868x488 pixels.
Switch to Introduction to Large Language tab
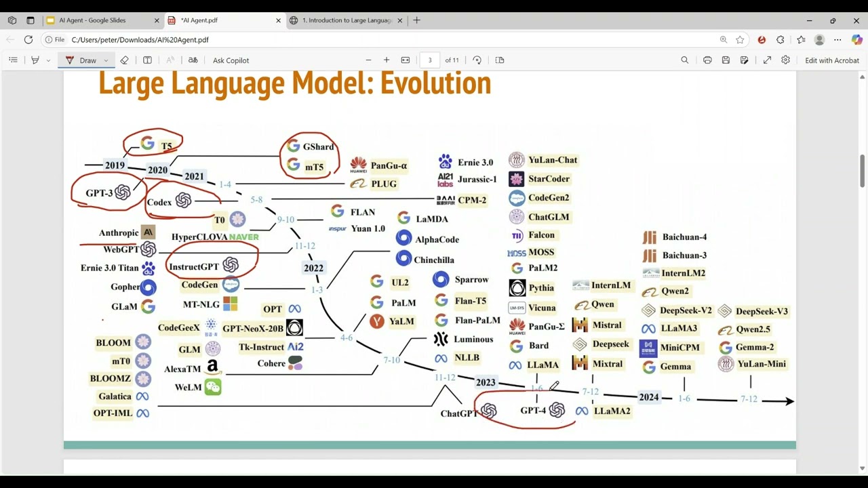click(x=347, y=20)
